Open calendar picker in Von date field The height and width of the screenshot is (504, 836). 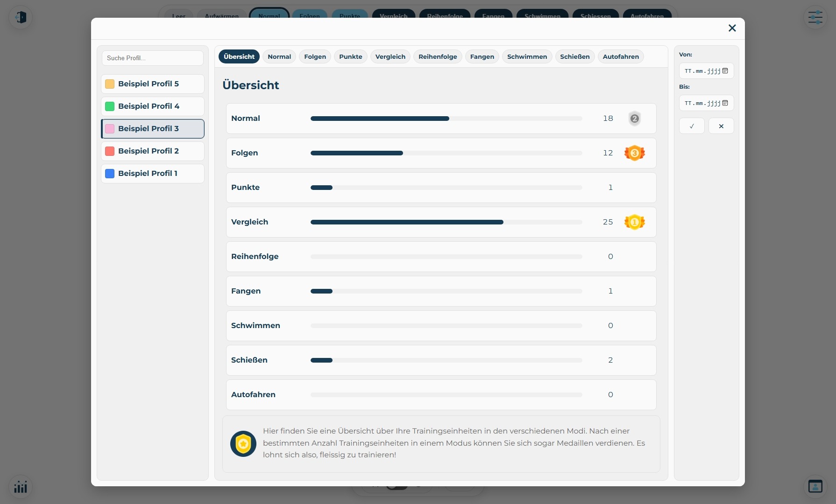725,71
